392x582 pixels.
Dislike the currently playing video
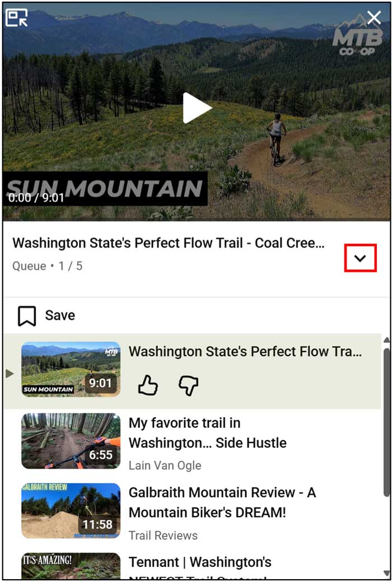pyautogui.click(x=188, y=386)
